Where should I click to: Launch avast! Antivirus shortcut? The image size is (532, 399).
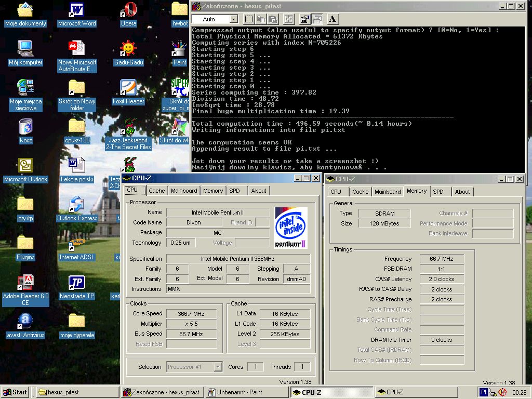tap(25, 326)
